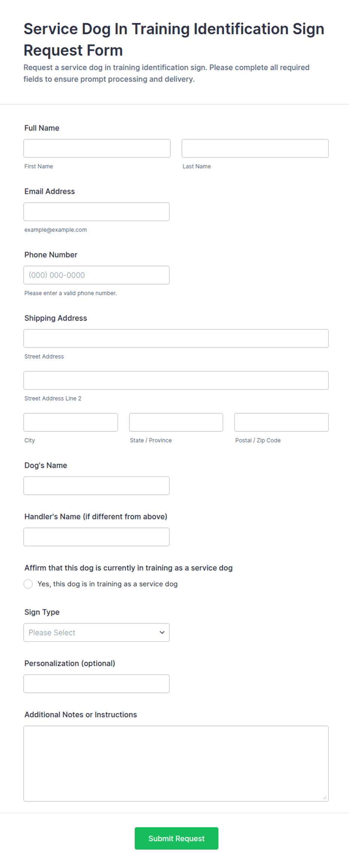Submit the form with Submit Request

click(176, 838)
